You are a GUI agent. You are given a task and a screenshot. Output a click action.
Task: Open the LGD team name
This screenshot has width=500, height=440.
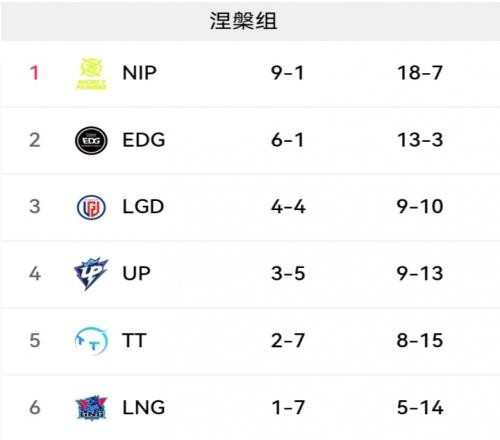click(143, 207)
